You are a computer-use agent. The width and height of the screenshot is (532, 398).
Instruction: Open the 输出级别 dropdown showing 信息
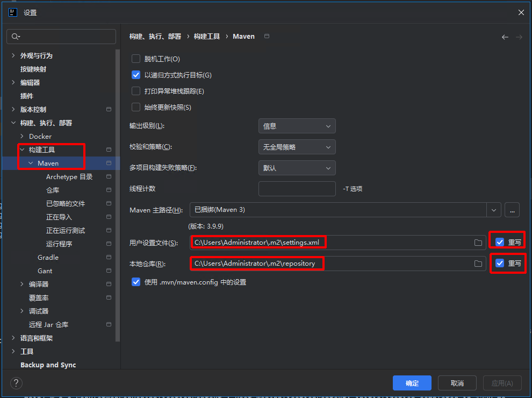297,126
